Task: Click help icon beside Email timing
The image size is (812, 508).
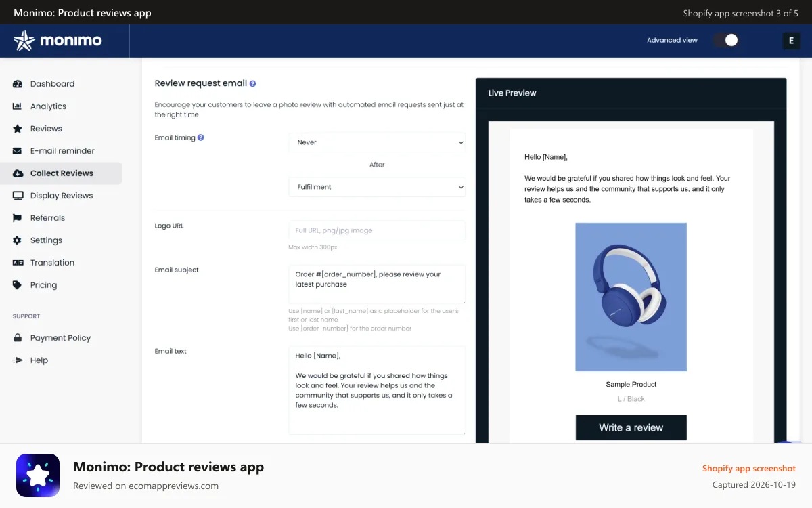Action: (x=200, y=137)
